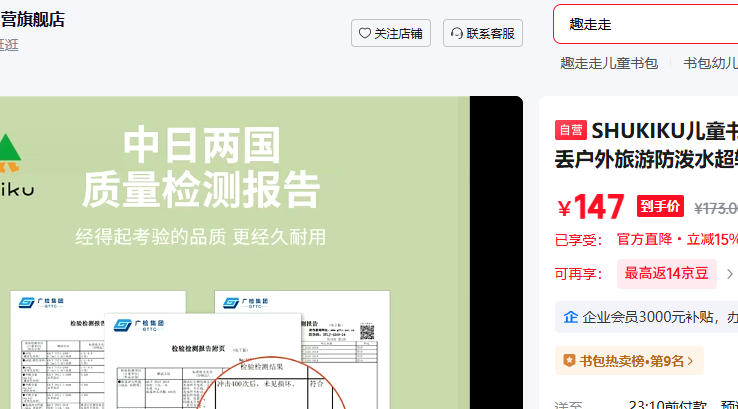
Task: Select the 书包幼儿 search suggestion
Action: pos(710,63)
